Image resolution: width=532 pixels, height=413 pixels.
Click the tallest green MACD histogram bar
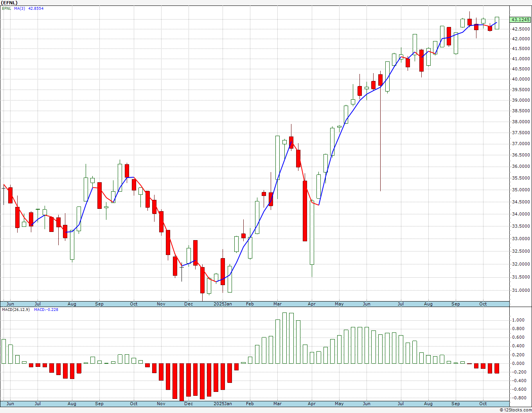coord(284,338)
